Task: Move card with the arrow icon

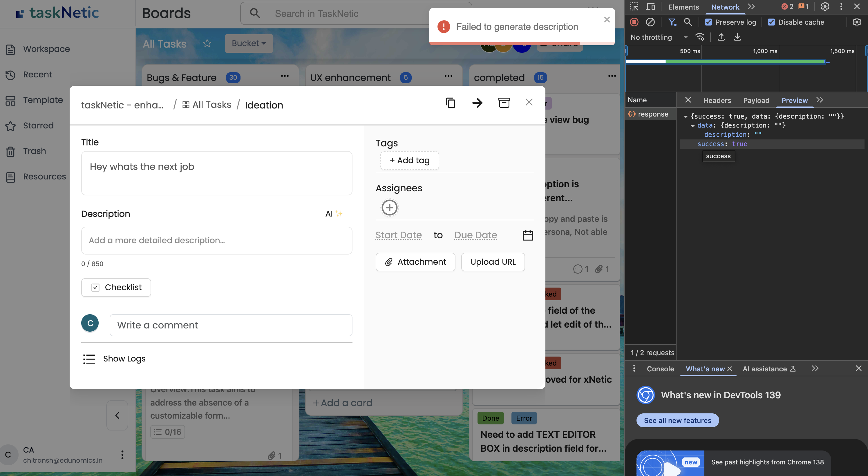Action: [x=477, y=103]
